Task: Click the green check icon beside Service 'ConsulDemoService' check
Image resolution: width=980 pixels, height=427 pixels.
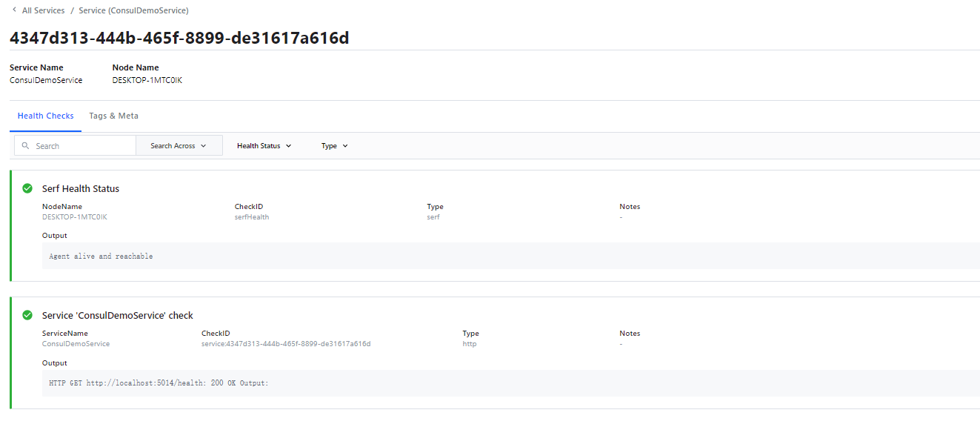Action: pos(27,315)
